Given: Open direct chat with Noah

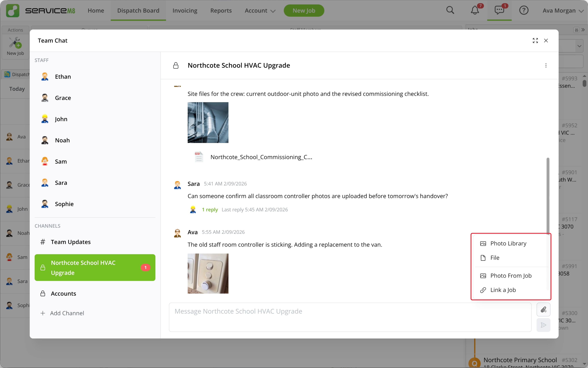Looking at the screenshot, I should [x=95, y=140].
